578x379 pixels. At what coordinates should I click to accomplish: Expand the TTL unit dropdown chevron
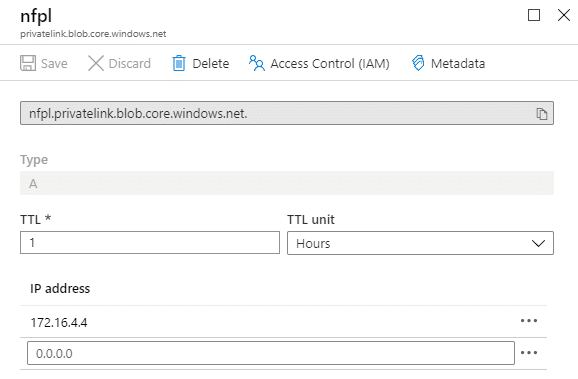coord(538,243)
